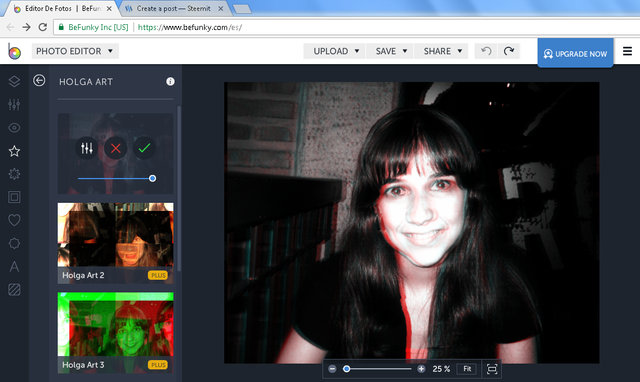The height and width of the screenshot is (382, 640).
Task: Redo the last edit
Action: [x=509, y=51]
